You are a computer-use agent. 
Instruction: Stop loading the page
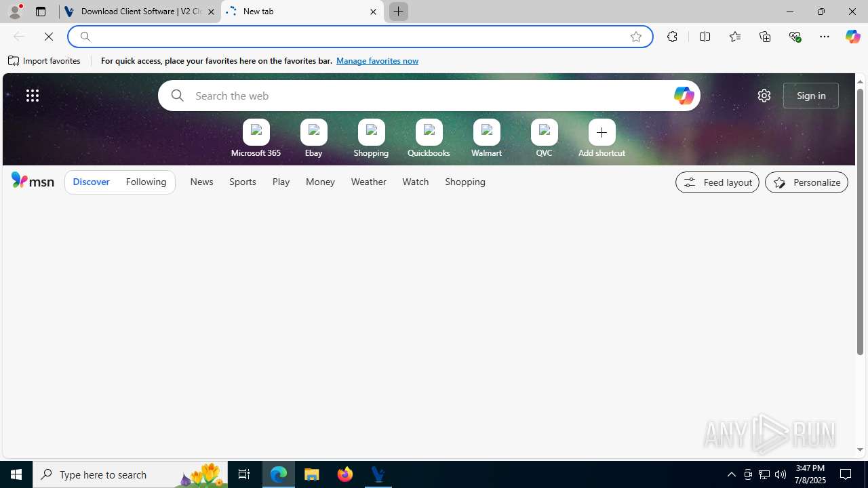pyautogui.click(x=49, y=37)
